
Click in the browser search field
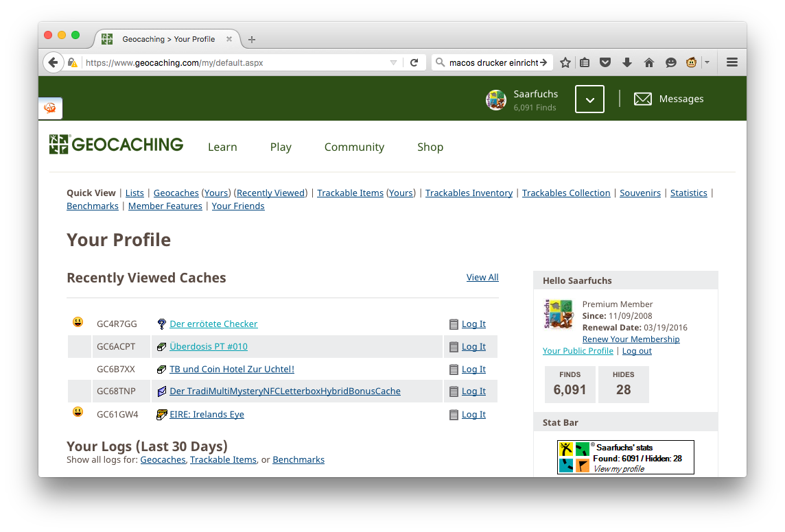493,62
